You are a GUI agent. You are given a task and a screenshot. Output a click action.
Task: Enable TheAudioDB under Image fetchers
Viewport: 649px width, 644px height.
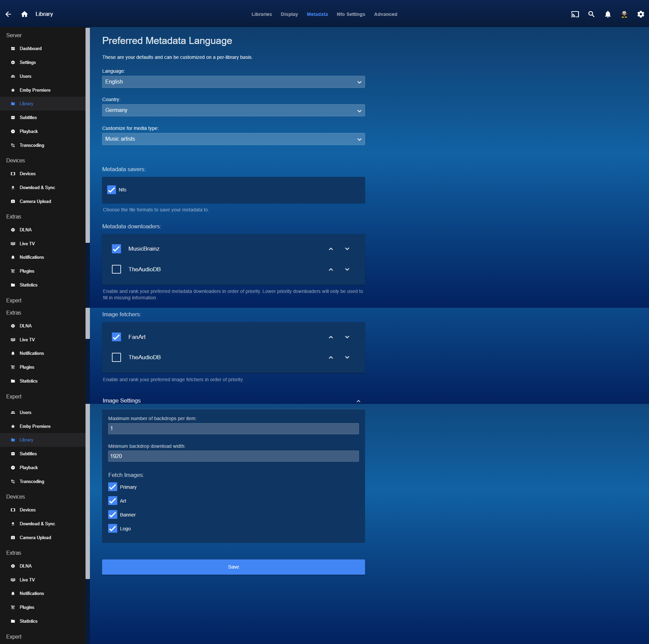tap(116, 357)
